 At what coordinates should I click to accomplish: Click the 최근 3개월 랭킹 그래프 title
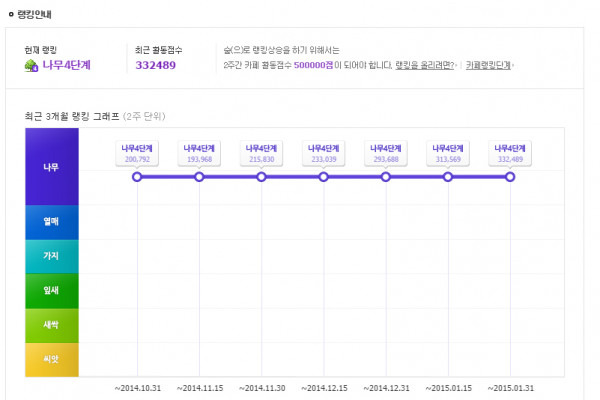72,116
